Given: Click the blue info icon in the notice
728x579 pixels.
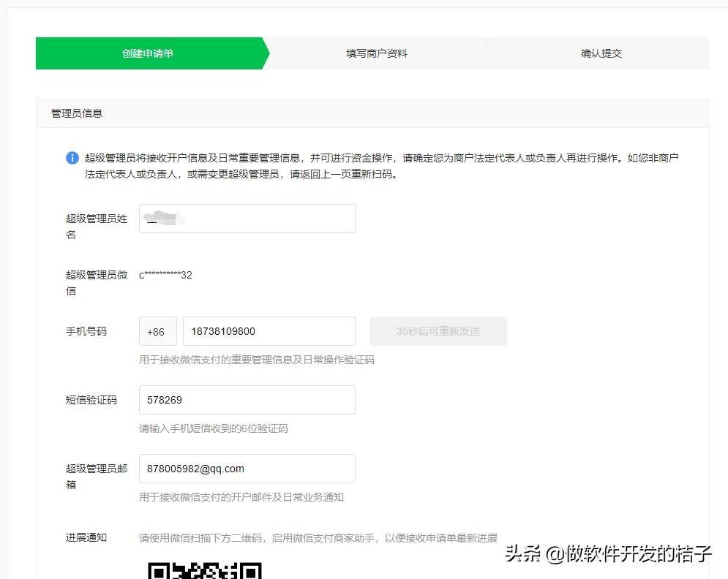Looking at the screenshot, I should point(72,158).
